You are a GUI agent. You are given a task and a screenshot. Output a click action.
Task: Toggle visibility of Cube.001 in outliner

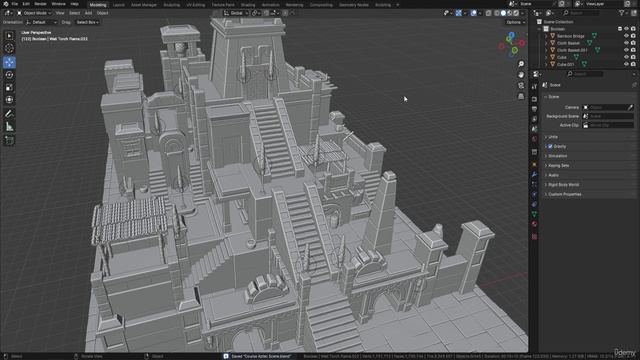point(626,64)
